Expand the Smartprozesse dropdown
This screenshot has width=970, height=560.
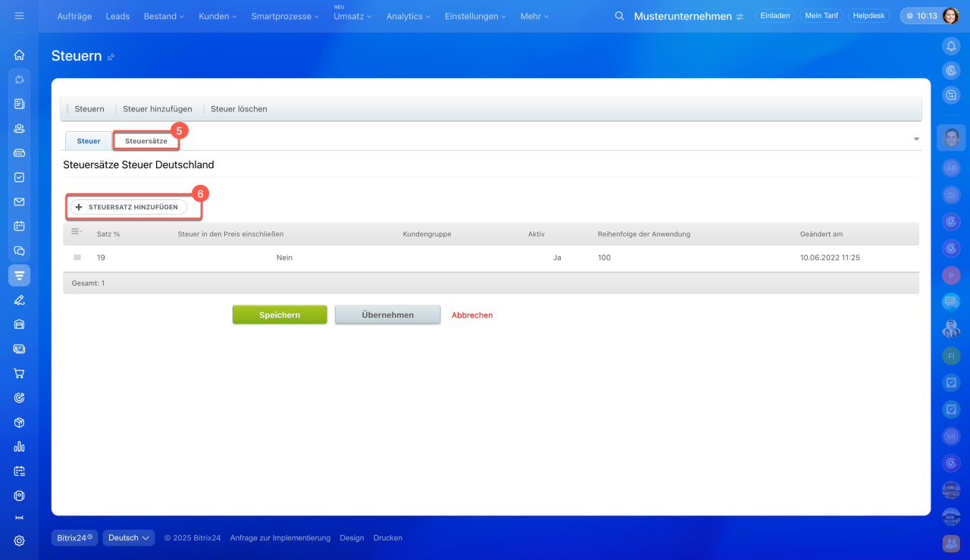tap(285, 16)
